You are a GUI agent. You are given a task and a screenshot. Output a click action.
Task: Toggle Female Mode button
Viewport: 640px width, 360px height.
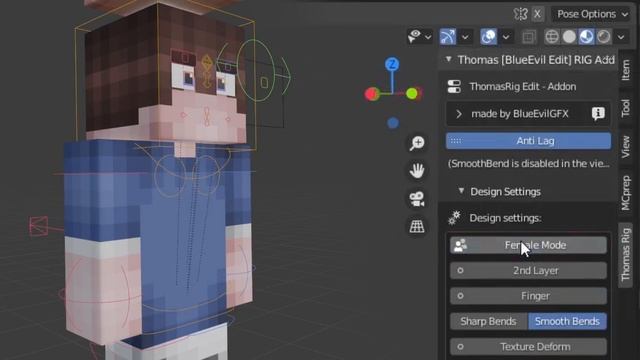[529, 245]
